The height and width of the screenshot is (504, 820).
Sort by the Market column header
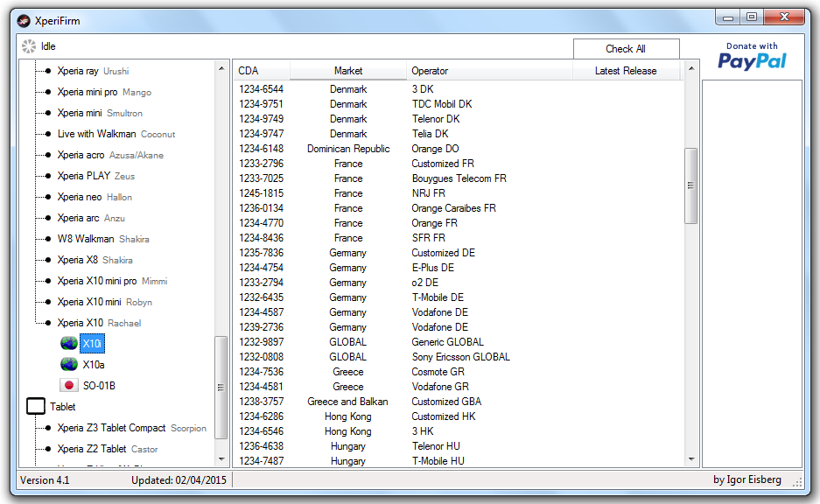(x=347, y=71)
